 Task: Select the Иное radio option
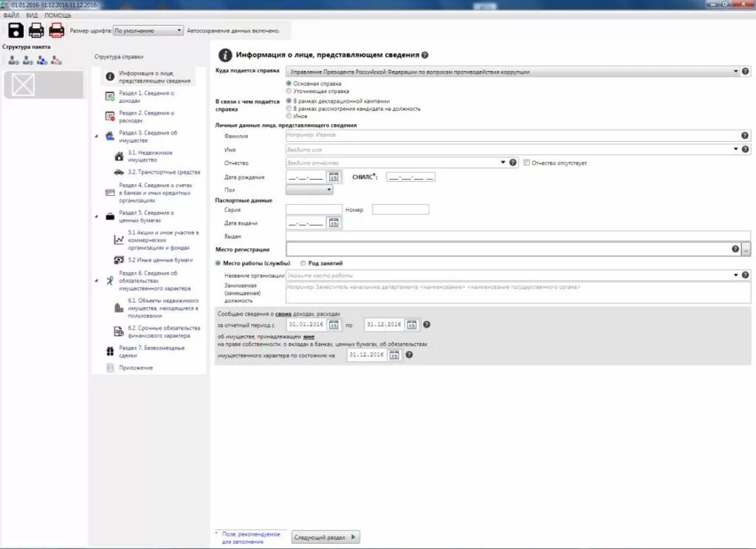[x=289, y=116]
